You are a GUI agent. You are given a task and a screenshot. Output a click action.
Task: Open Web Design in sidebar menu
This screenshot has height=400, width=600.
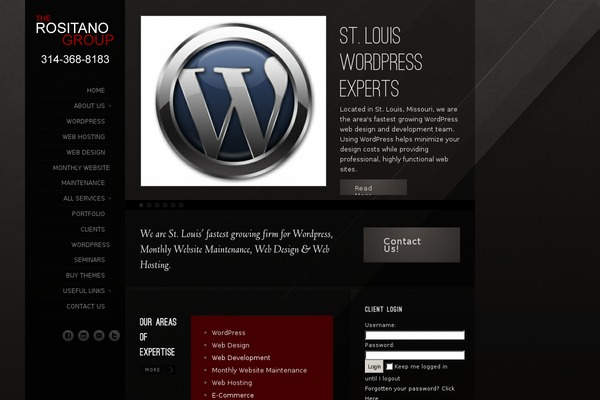pos(85,152)
